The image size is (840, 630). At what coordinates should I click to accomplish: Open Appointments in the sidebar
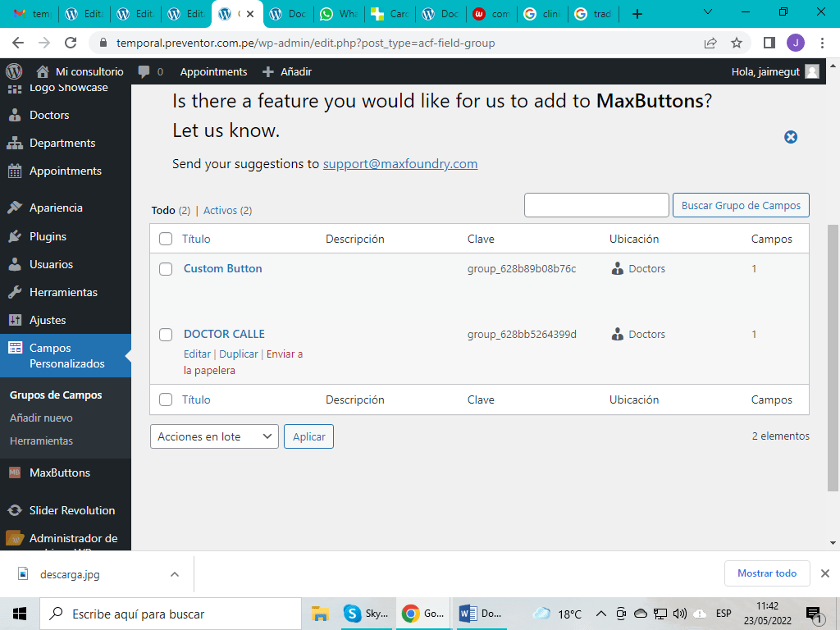pos(66,171)
